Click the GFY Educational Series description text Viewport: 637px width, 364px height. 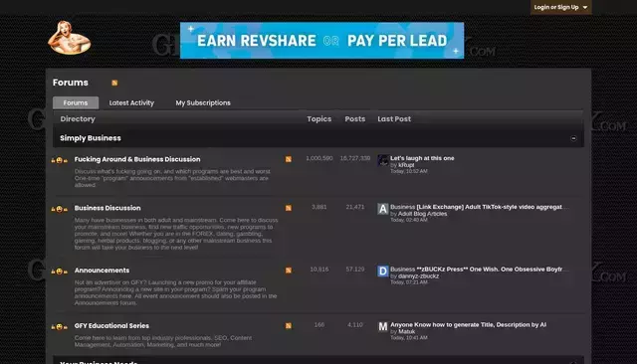[x=163, y=341]
